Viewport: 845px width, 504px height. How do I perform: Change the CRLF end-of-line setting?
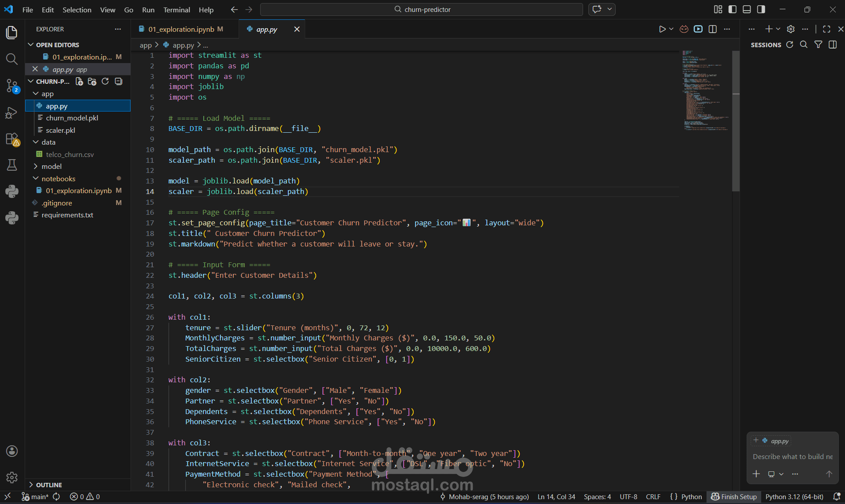tap(653, 497)
